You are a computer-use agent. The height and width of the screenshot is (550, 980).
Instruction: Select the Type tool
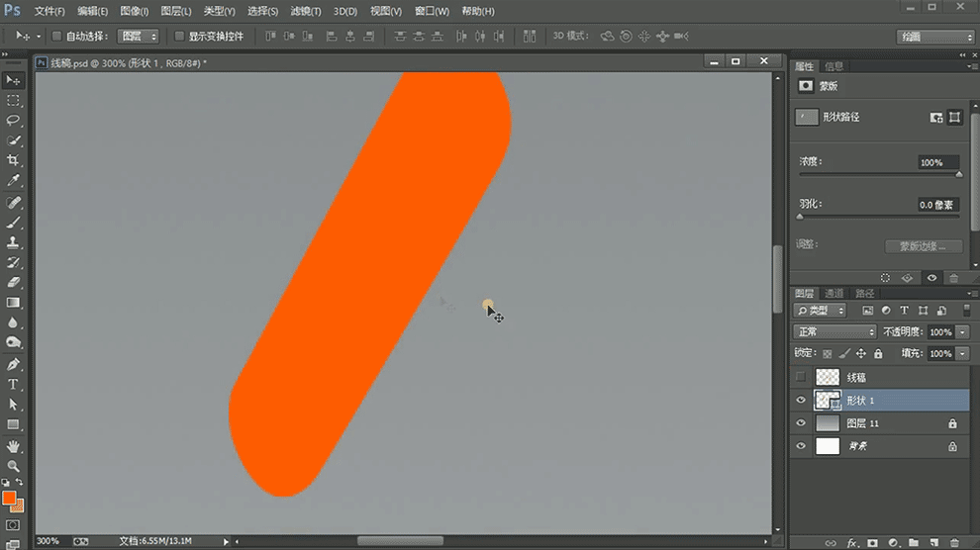point(13,385)
